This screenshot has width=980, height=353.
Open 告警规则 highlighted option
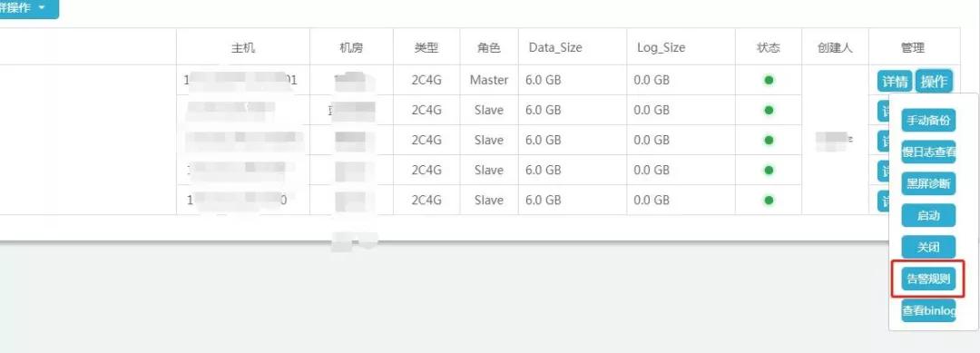coord(928,279)
